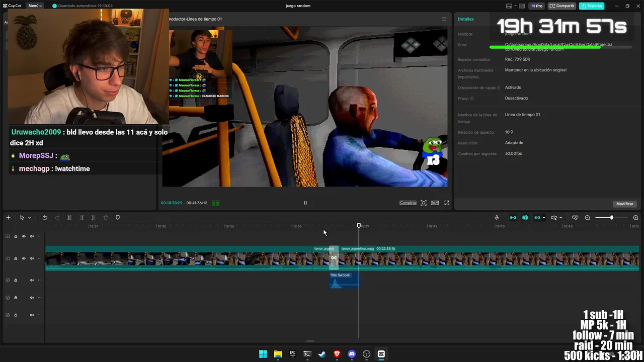Mute the bottom empty audio track
Screen dimensions: 644x362
coord(32,315)
